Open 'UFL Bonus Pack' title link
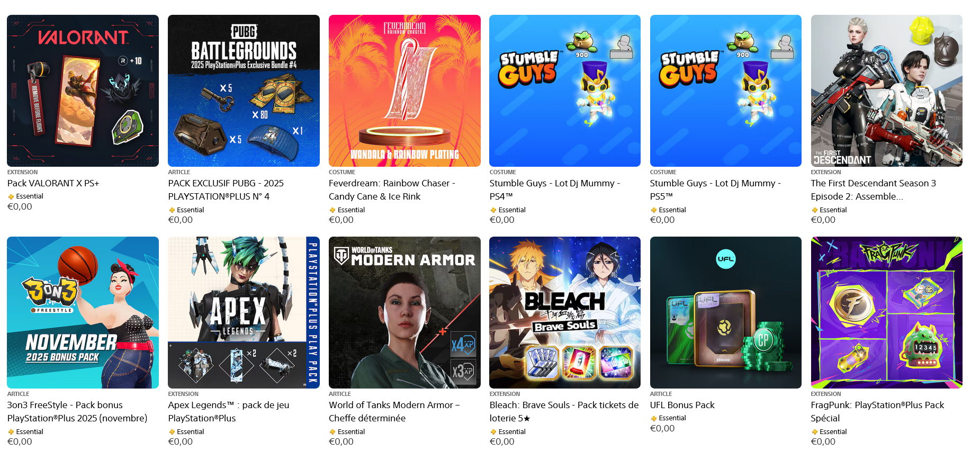This screenshot has width=980, height=451. pos(682,405)
